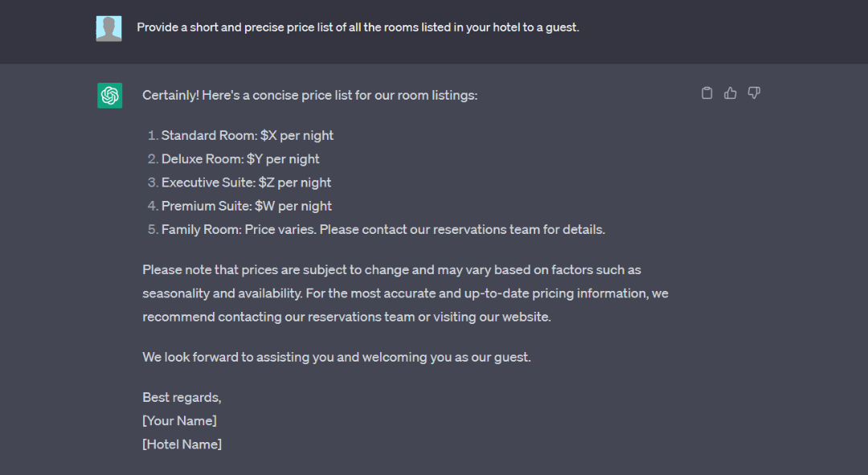Select the Family Room list item

point(383,229)
